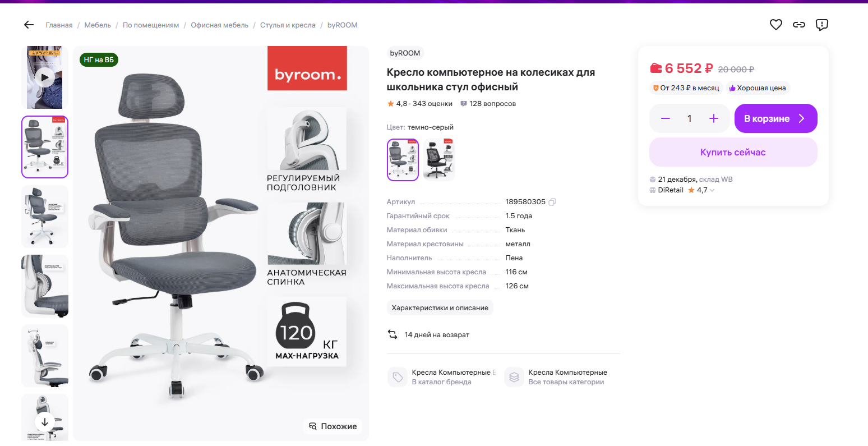868x446 pixels.
Task: Open cart via "В корзине" button
Action: coord(775,118)
